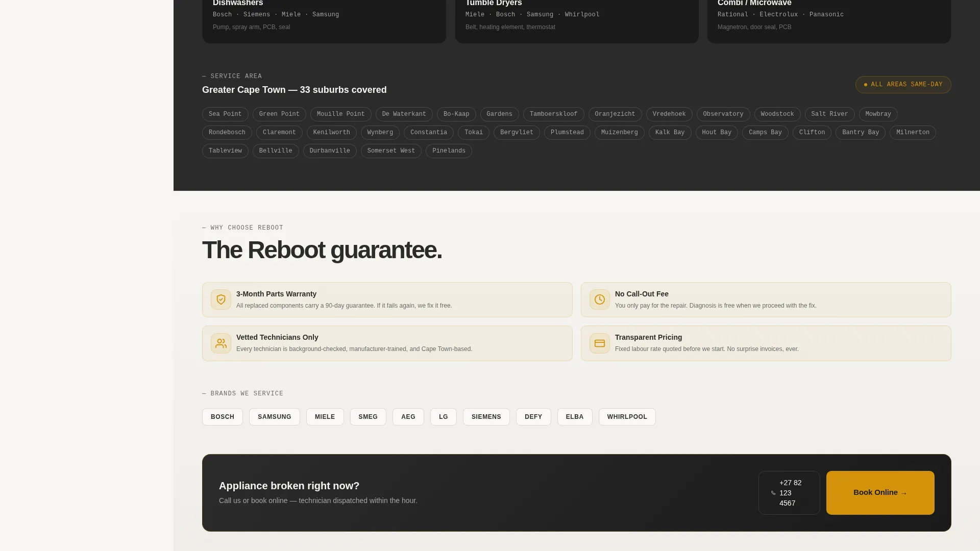This screenshot has height=551, width=980.
Task: Click the Rondebosch suburb tag
Action: [x=227, y=133]
